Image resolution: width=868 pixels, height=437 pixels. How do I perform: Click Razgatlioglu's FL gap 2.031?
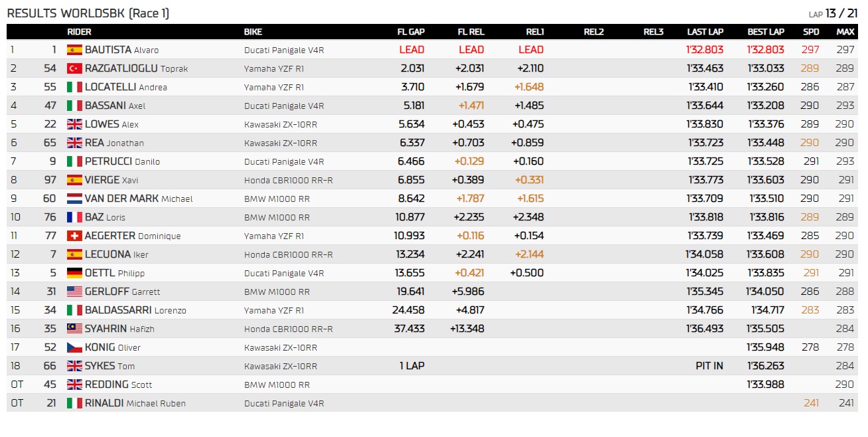413,68
